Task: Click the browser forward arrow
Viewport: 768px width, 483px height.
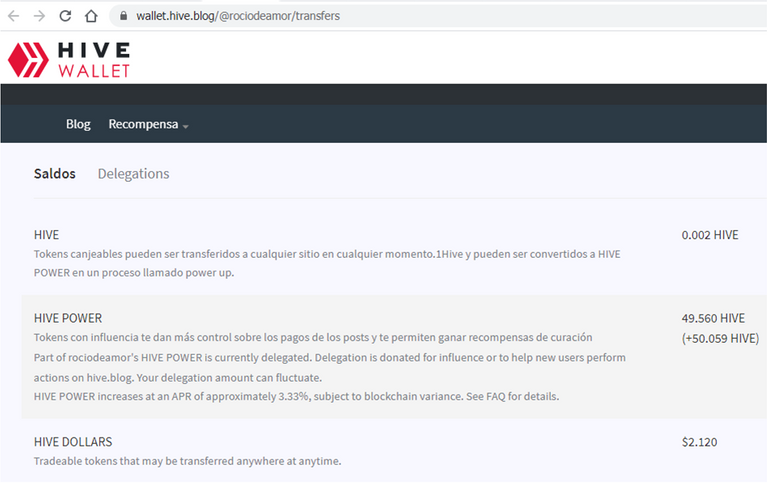Action: [x=39, y=16]
